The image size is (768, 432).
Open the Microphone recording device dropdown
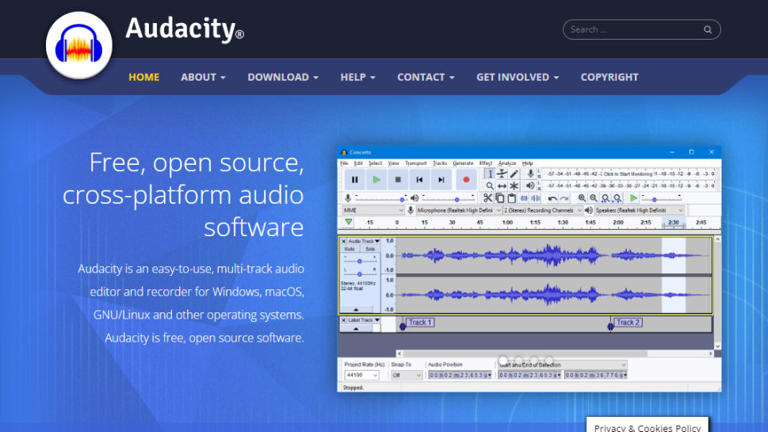(x=458, y=210)
